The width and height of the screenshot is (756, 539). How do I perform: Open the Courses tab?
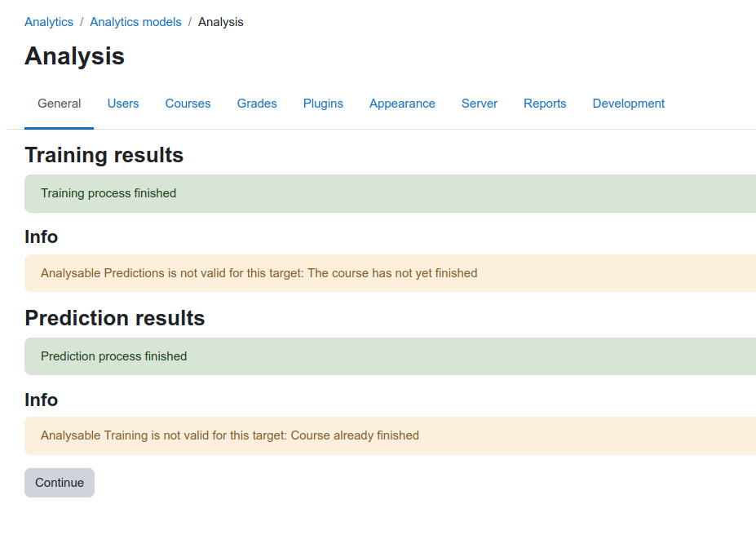(188, 104)
